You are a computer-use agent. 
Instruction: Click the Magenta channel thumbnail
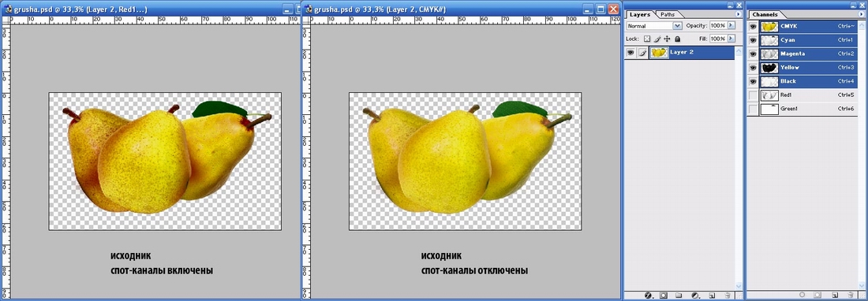(x=769, y=54)
